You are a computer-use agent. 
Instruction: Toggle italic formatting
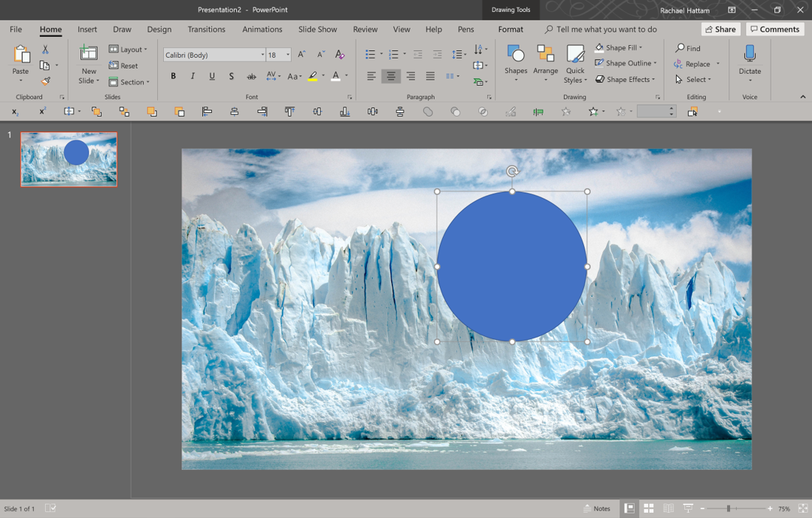point(192,76)
